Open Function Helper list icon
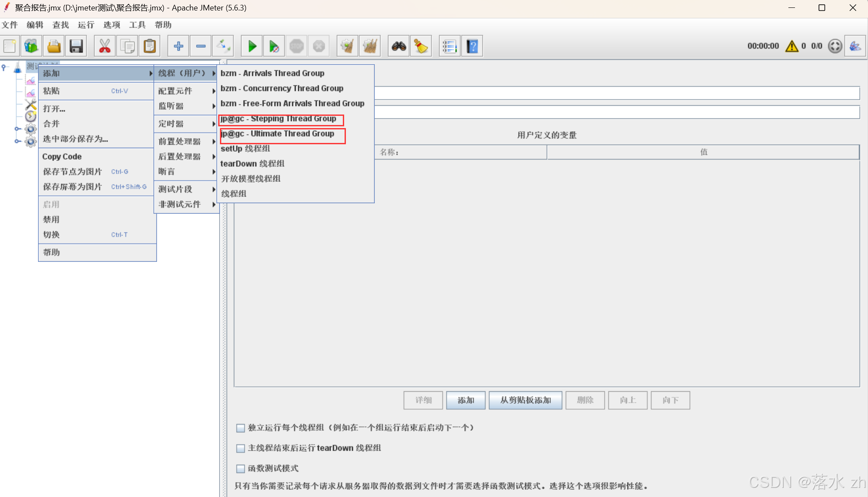The width and height of the screenshot is (868, 497). [x=450, y=46]
